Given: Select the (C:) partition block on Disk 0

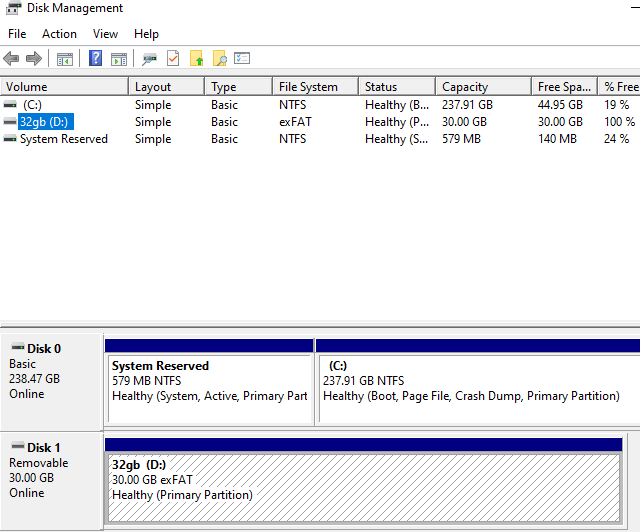Looking at the screenshot, I should 478,382.
